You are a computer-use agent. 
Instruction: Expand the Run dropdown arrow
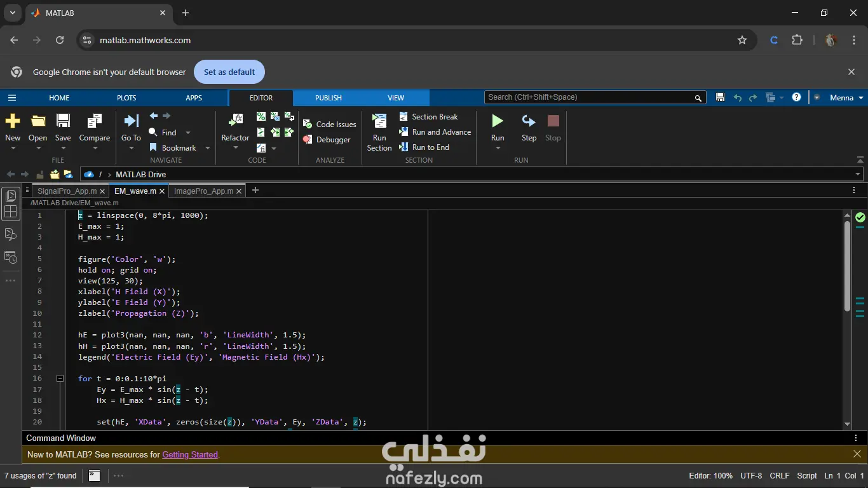click(x=498, y=149)
